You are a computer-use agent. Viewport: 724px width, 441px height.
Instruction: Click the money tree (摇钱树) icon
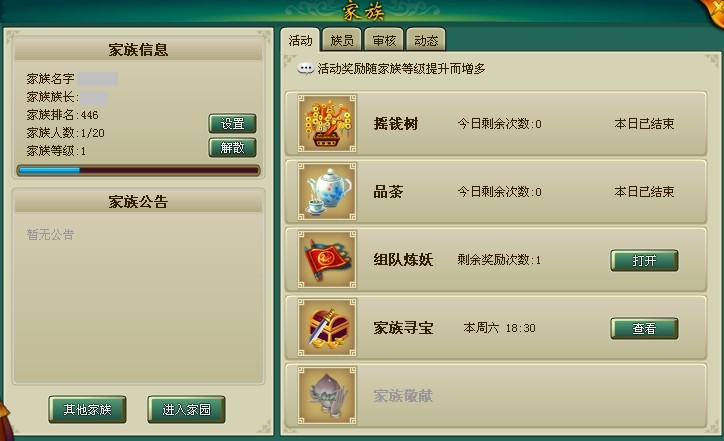pyautogui.click(x=327, y=123)
